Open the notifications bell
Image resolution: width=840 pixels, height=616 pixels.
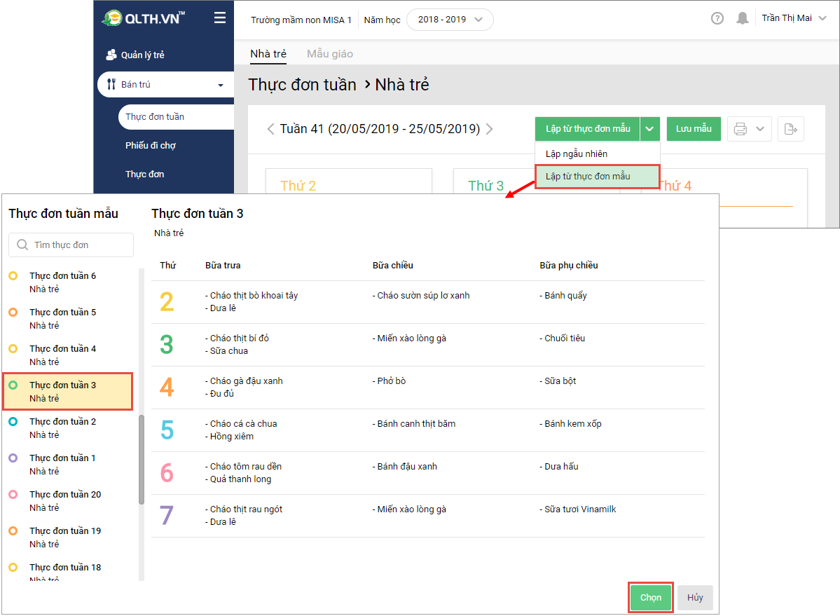point(743,18)
